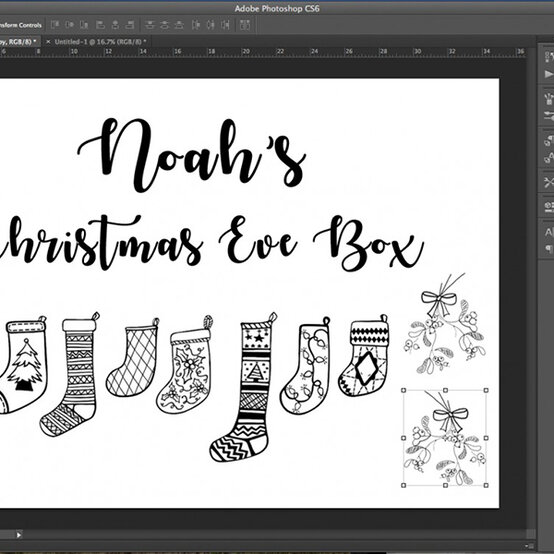Open the Actions panel play-arrow icon

549,74
